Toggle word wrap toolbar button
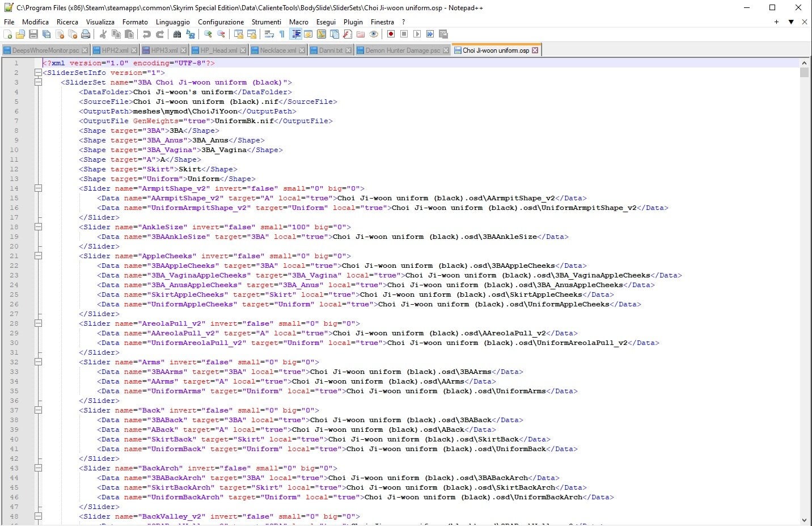Viewport: 812px width, 526px height. click(x=269, y=34)
